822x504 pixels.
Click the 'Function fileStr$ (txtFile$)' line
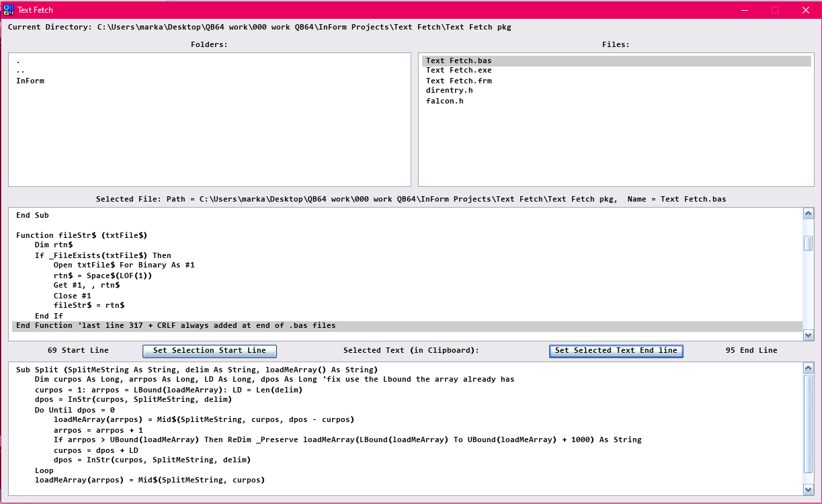click(81, 235)
